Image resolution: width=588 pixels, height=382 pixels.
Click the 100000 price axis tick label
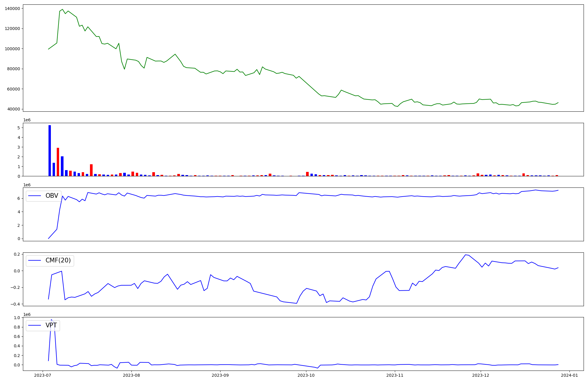click(13, 49)
